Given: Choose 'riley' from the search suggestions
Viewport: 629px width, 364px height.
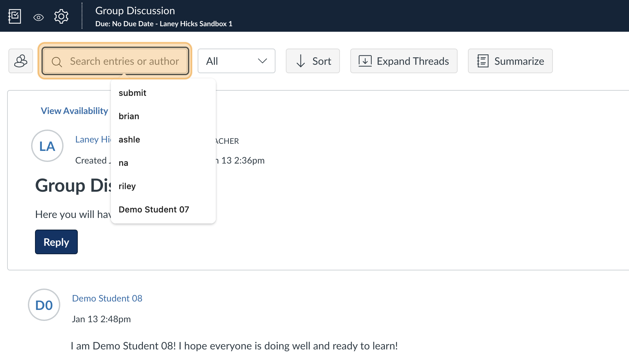Looking at the screenshot, I should (x=127, y=186).
